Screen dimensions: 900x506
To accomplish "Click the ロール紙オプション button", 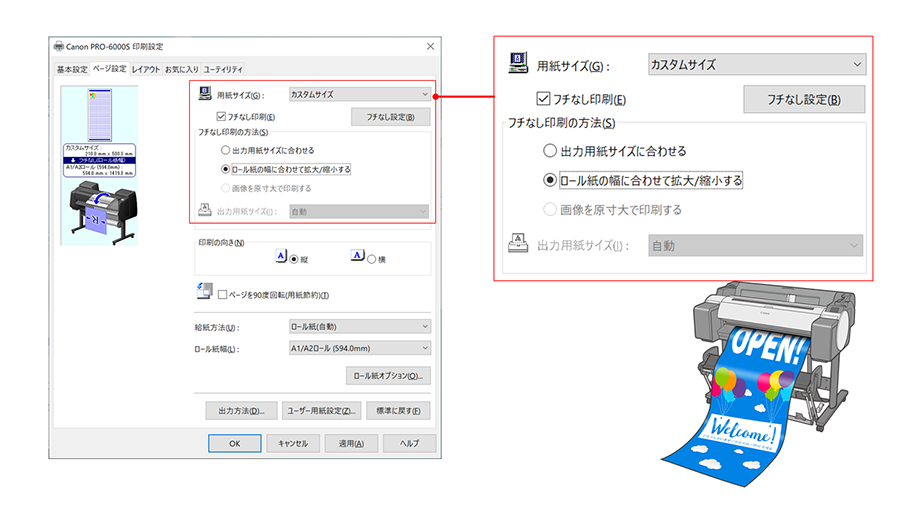I will [388, 377].
